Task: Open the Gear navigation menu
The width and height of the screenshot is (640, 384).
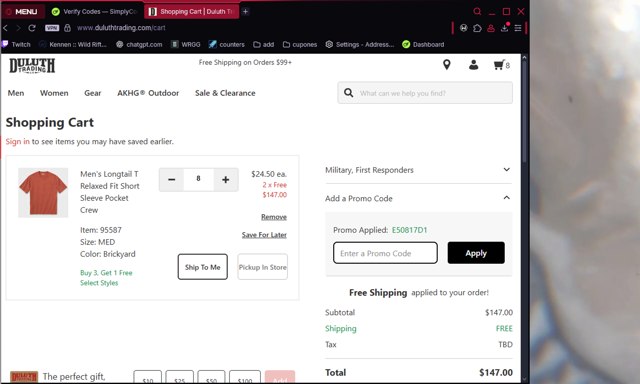Action: coord(93,93)
